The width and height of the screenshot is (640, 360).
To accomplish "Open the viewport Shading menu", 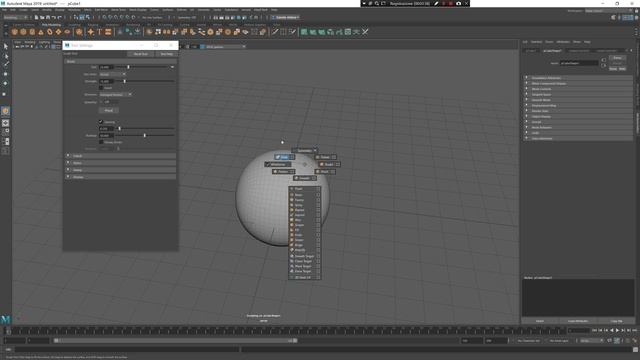I will (30, 42).
